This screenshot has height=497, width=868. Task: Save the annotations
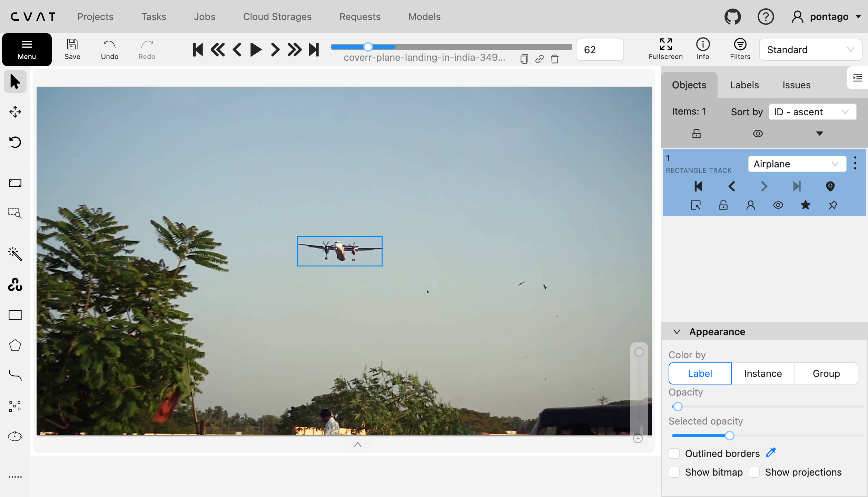[72, 49]
